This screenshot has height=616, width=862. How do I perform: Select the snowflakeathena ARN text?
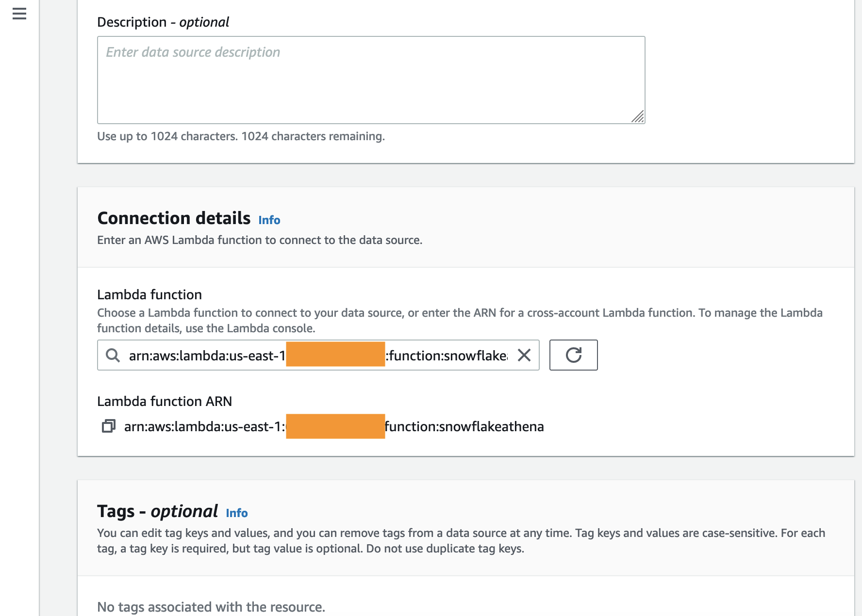point(464,427)
